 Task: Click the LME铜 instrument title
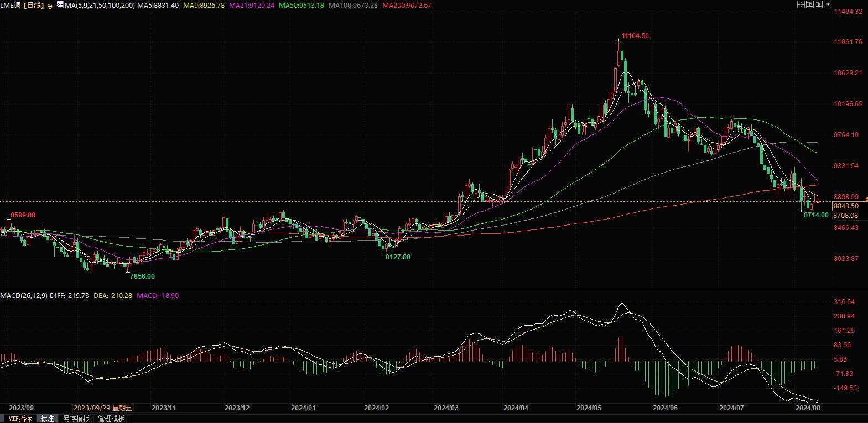(x=11, y=6)
